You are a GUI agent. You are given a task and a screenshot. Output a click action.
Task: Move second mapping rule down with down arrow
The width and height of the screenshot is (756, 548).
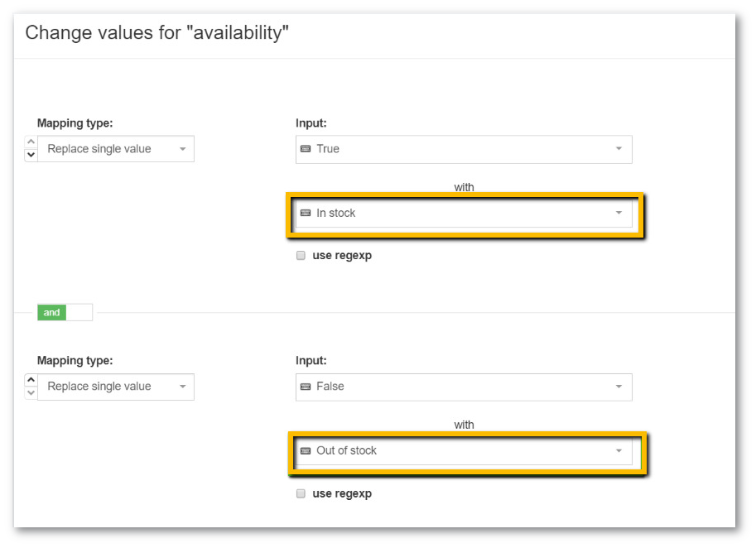[31, 392]
